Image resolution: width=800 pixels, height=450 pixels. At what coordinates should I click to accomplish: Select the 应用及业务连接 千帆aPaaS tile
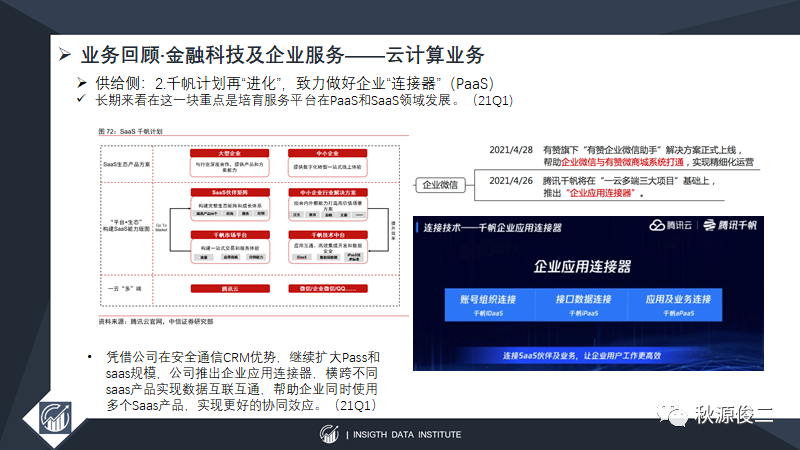pos(677,305)
